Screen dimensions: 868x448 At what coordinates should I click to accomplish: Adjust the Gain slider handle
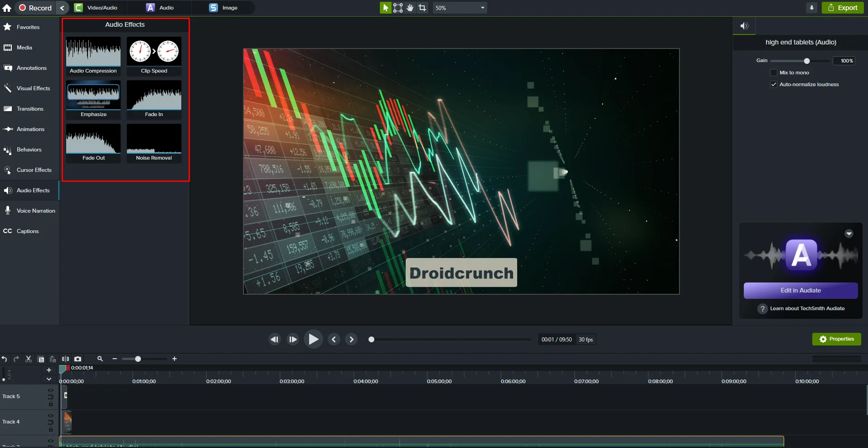pos(807,61)
